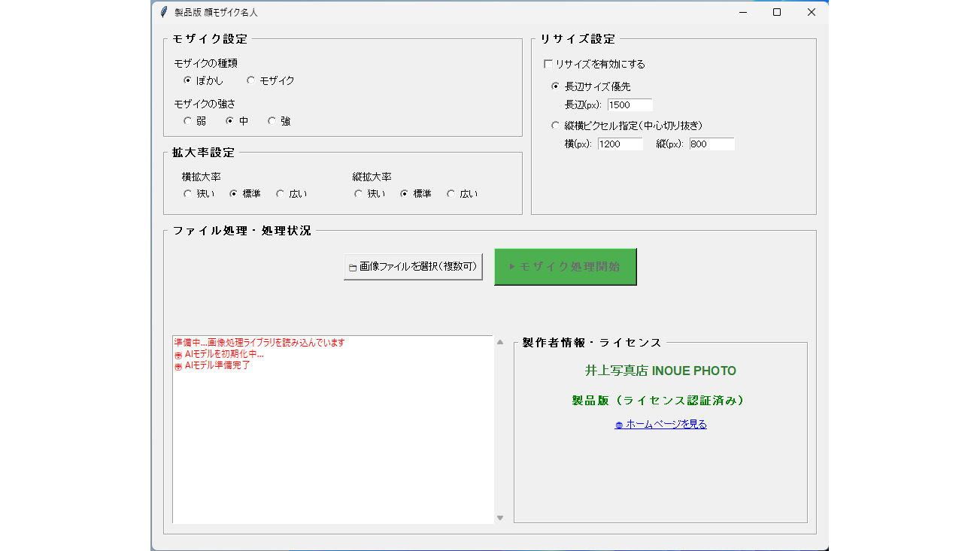Click the 横(px) field showing 1200

tap(620, 144)
